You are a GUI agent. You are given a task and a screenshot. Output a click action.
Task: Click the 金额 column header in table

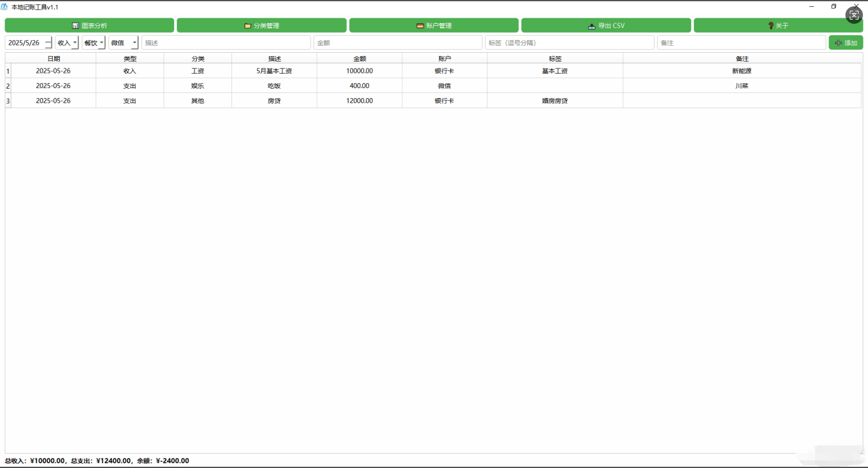coord(359,58)
